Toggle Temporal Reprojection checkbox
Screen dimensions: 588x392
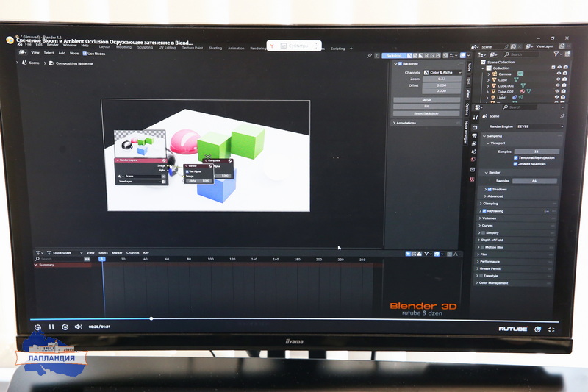click(516, 158)
